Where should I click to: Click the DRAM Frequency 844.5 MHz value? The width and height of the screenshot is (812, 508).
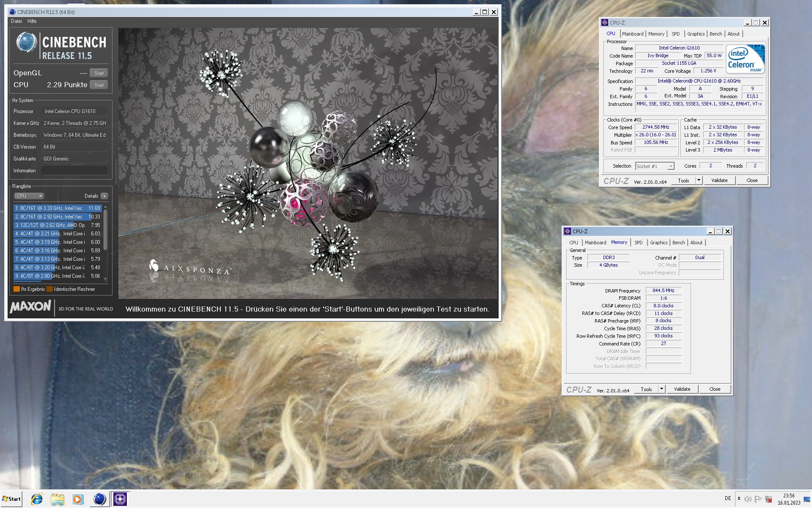663,291
